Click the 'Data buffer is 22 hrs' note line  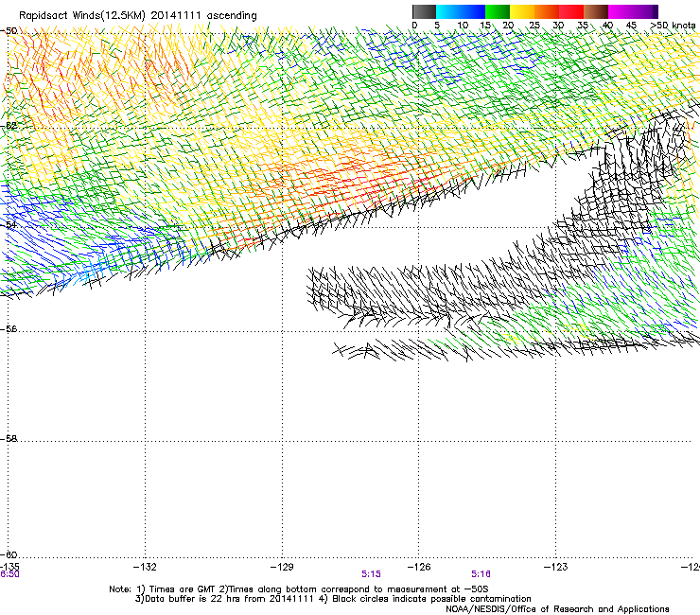click(x=333, y=599)
